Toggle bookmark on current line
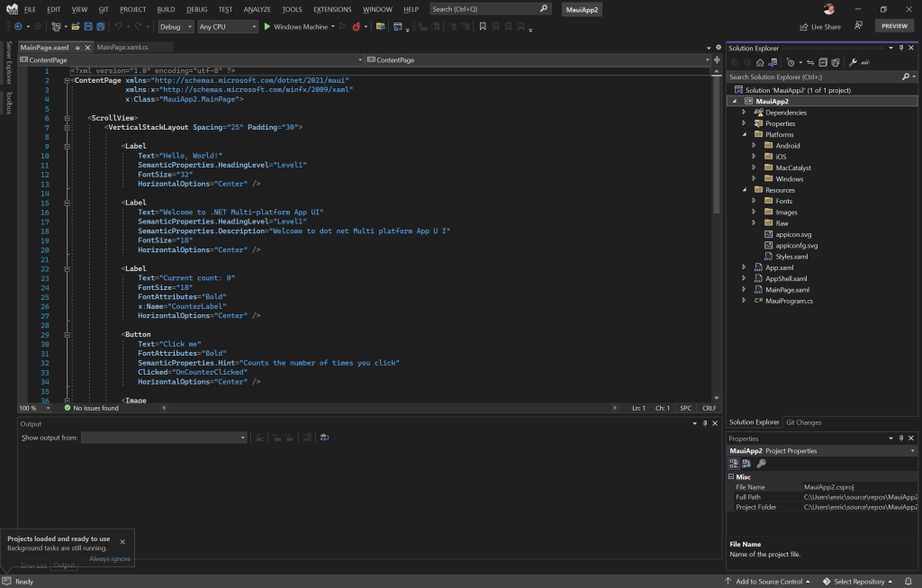 tap(484, 27)
